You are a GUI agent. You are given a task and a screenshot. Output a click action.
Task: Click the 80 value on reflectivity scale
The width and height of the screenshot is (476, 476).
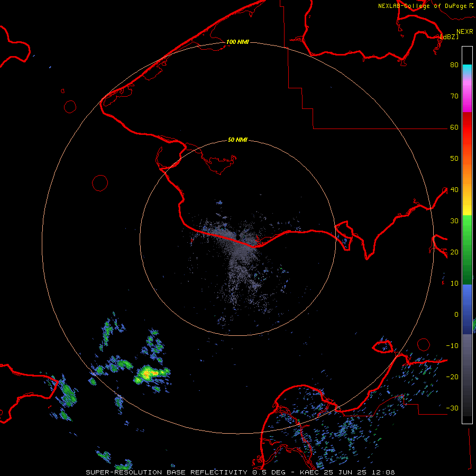click(x=454, y=65)
